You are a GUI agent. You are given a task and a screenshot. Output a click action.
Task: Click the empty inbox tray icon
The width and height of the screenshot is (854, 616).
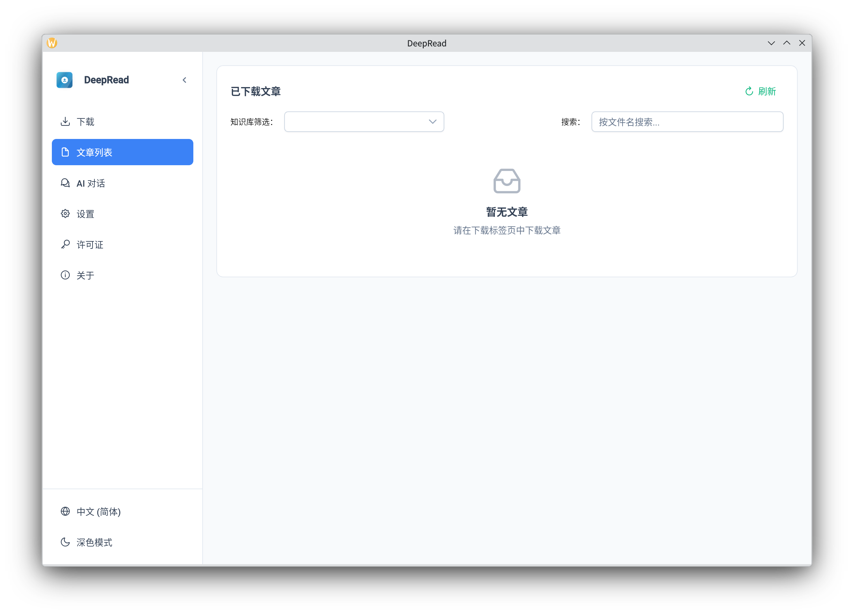click(506, 181)
